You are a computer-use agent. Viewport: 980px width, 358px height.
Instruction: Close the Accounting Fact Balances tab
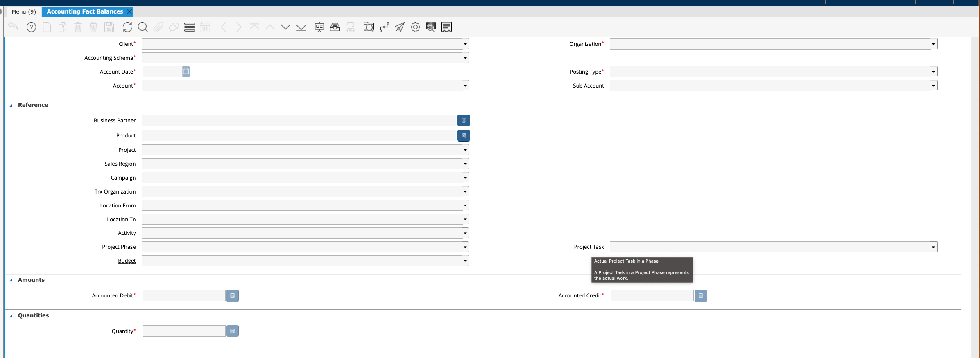click(129, 11)
